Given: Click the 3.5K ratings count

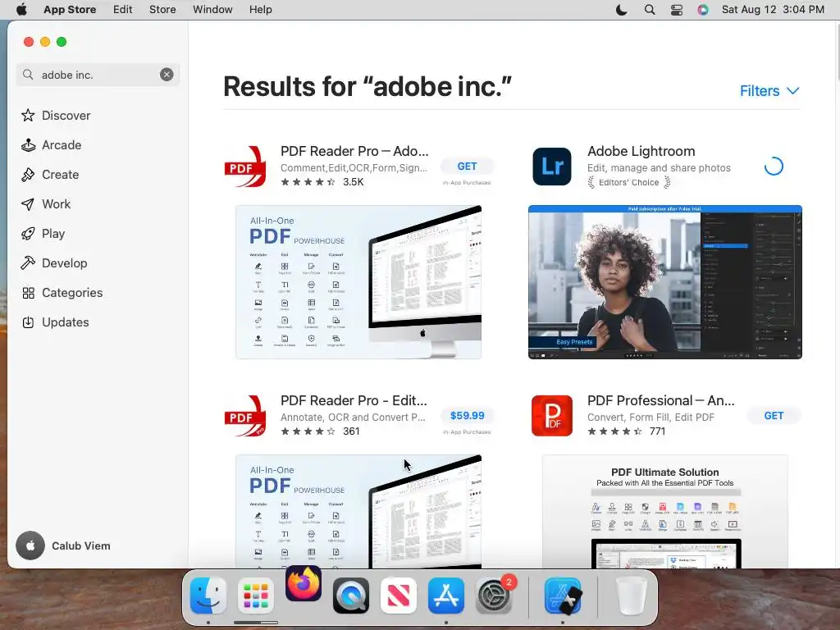Looking at the screenshot, I should click(353, 181).
